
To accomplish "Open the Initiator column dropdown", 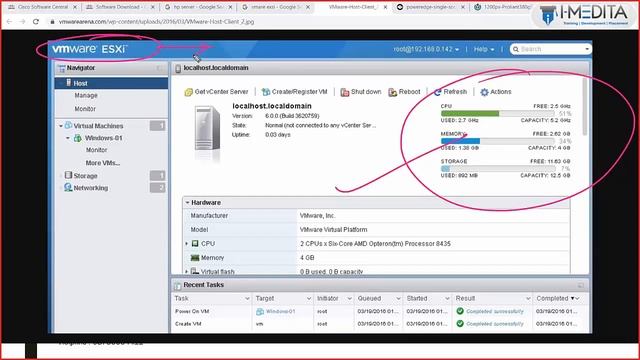I will (x=349, y=299).
